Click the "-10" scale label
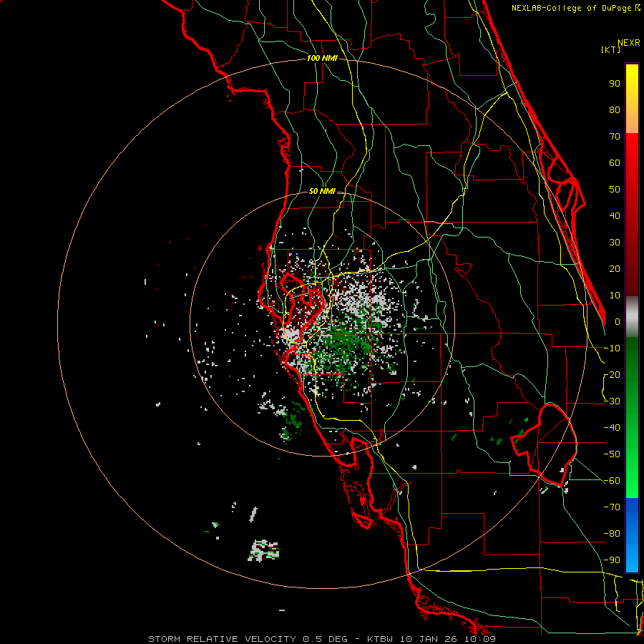 click(612, 348)
